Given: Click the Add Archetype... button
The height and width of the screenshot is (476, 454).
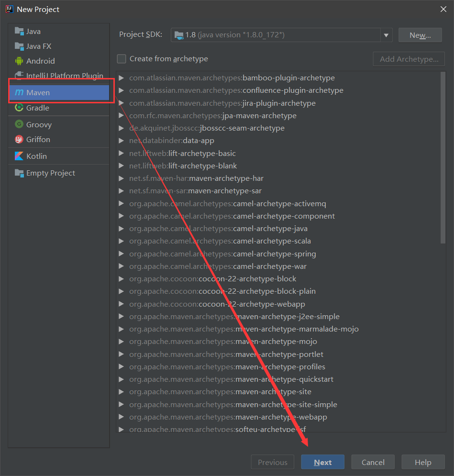Looking at the screenshot, I should point(409,59).
